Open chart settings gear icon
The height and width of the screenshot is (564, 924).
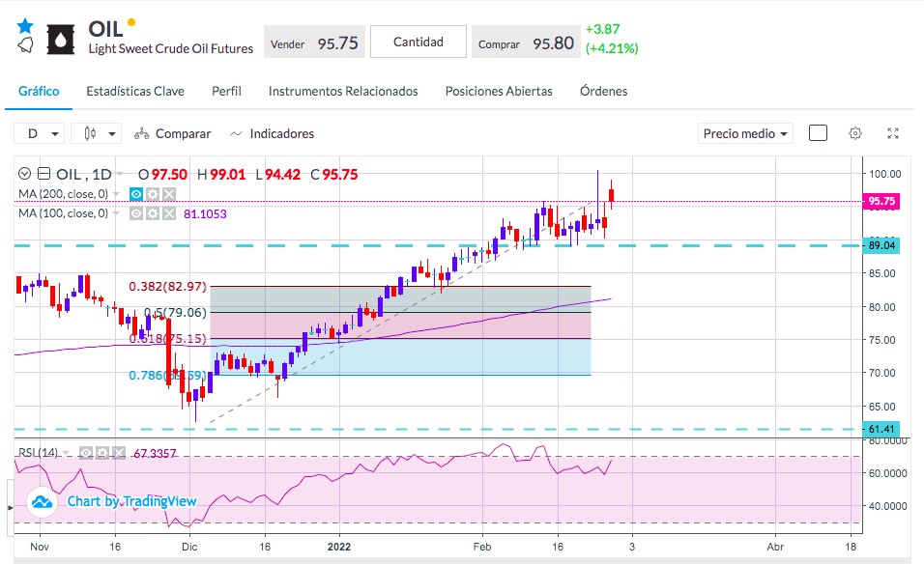pos(855,133)
